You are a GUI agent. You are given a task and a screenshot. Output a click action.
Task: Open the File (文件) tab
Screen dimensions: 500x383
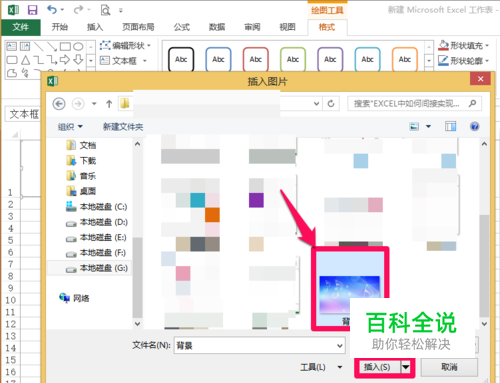point(20,27)
